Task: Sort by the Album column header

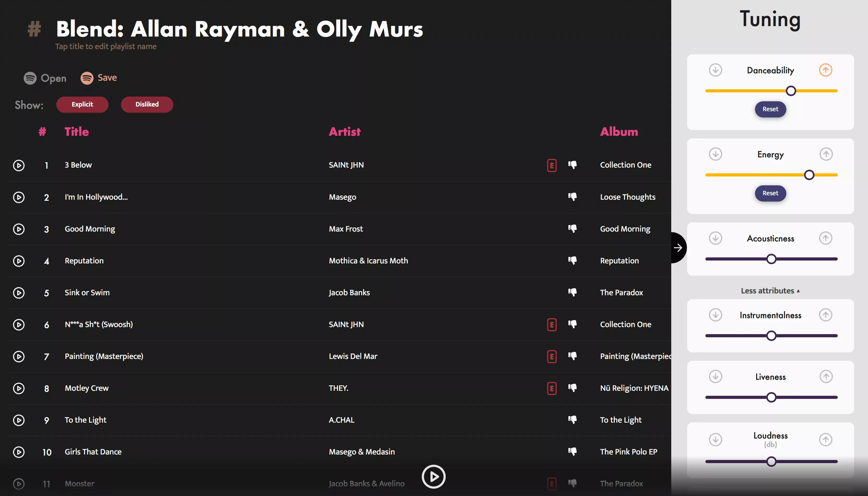Action: [x=619, y=132]
